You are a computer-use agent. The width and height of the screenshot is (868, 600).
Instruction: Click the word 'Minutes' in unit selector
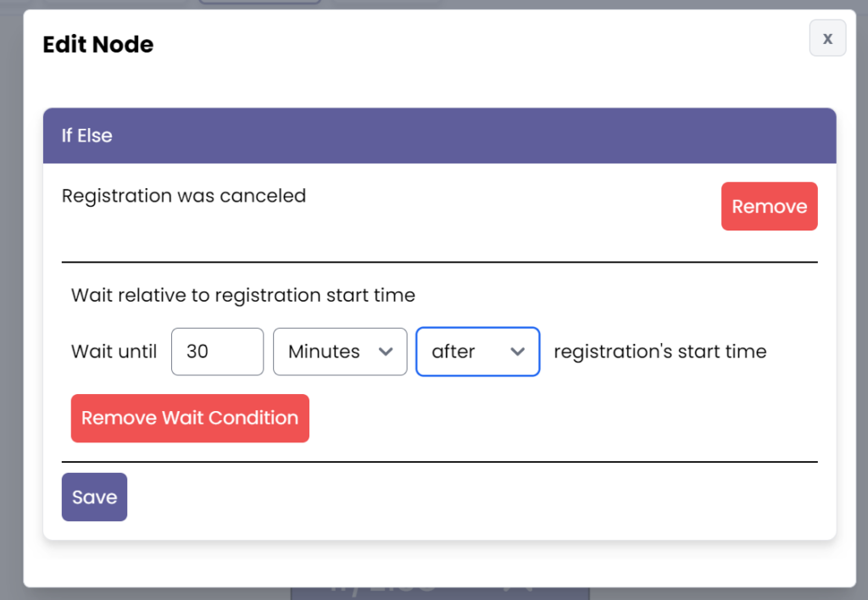coord(324,352)
